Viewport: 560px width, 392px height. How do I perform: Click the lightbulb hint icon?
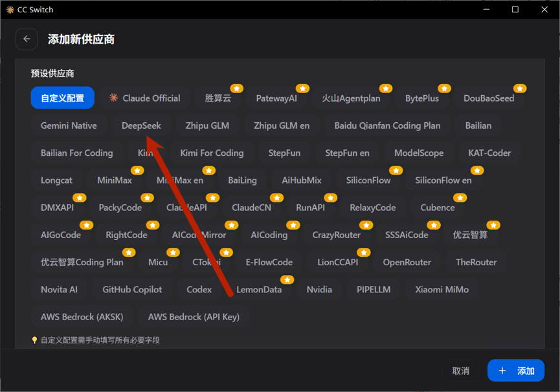click(x=34, y=340)
